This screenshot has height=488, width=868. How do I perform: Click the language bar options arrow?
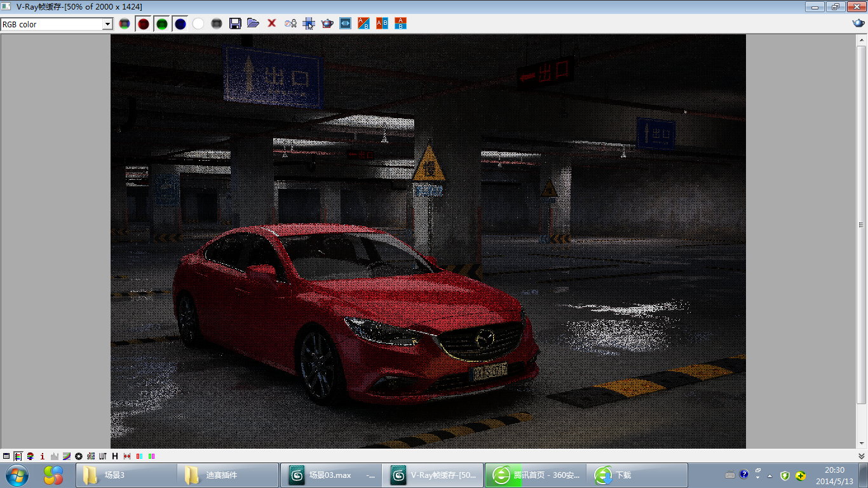758,477
